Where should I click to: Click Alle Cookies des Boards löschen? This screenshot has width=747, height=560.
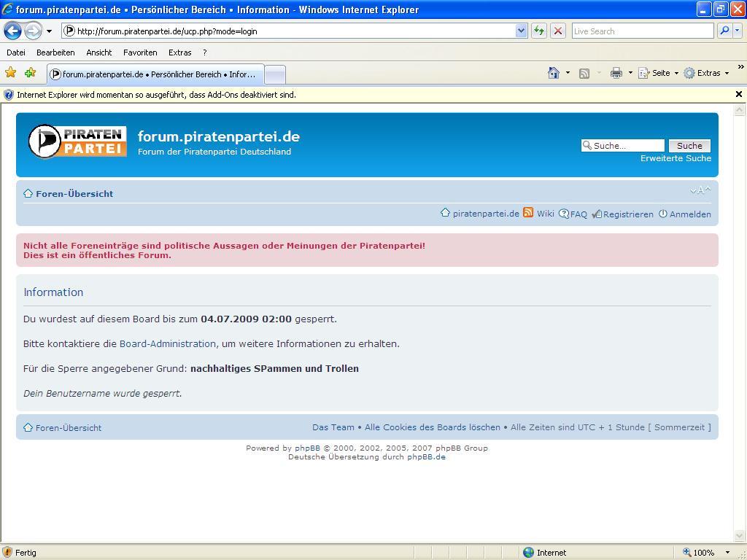(433, 427)
